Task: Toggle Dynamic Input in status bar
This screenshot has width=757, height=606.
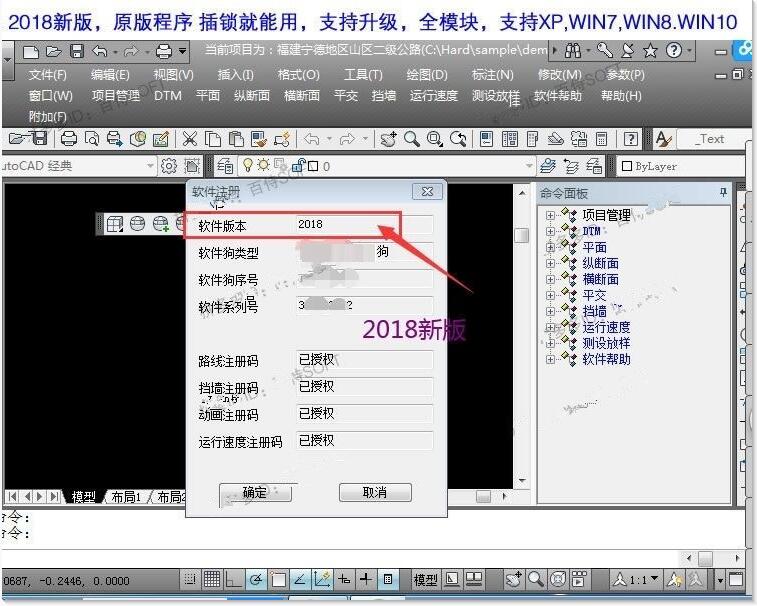Action: click(x=344, y=578)
